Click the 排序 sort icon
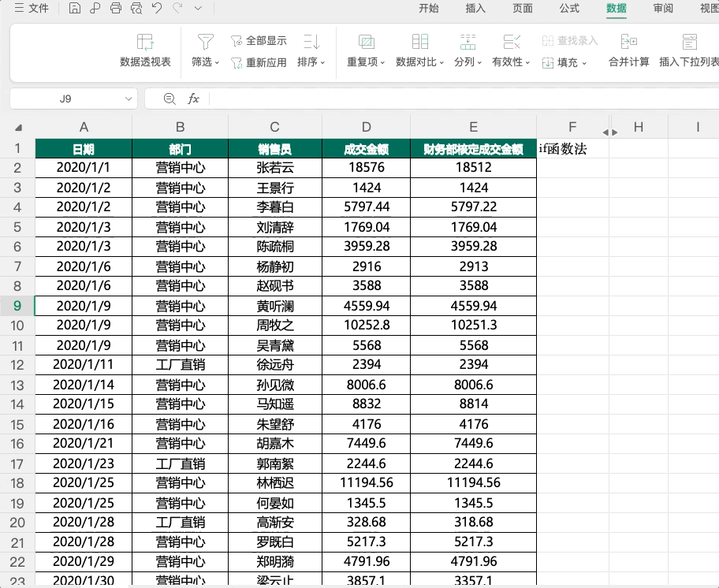Screen dimensions: 719x588 [x=311, y=42]
